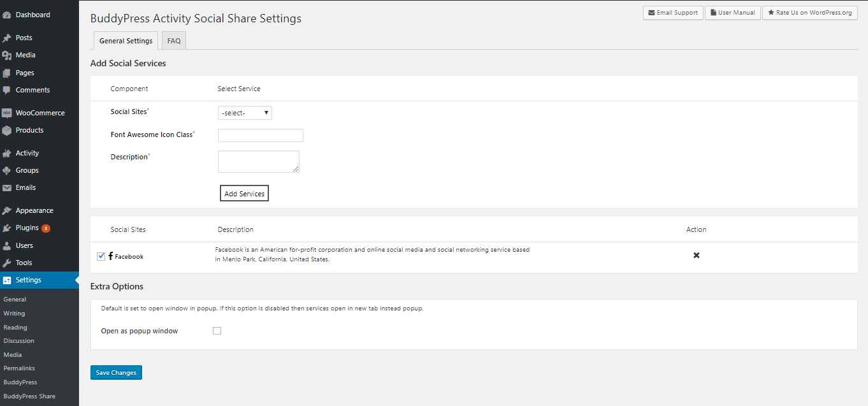This screenshot has height=406, width=868.
Task: Click the Dashboard icon in sidebar
Action: [7, 15]
